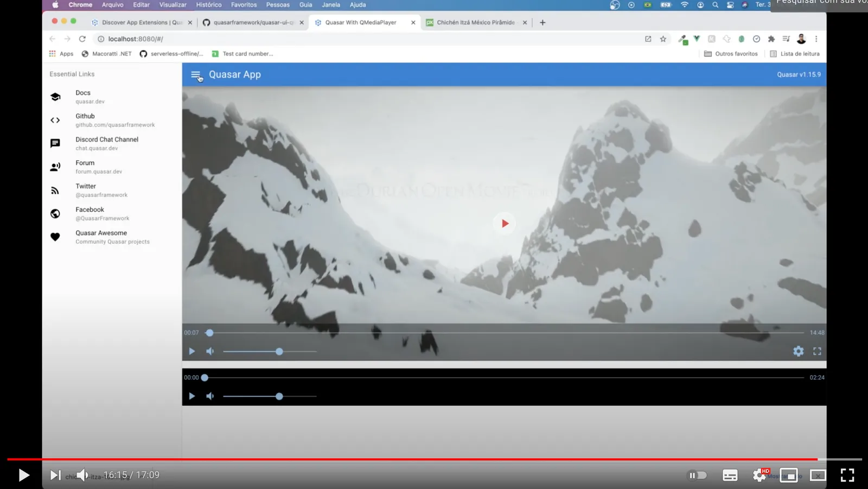Toggle the Quasar App hamburger menu

(196, 75)
